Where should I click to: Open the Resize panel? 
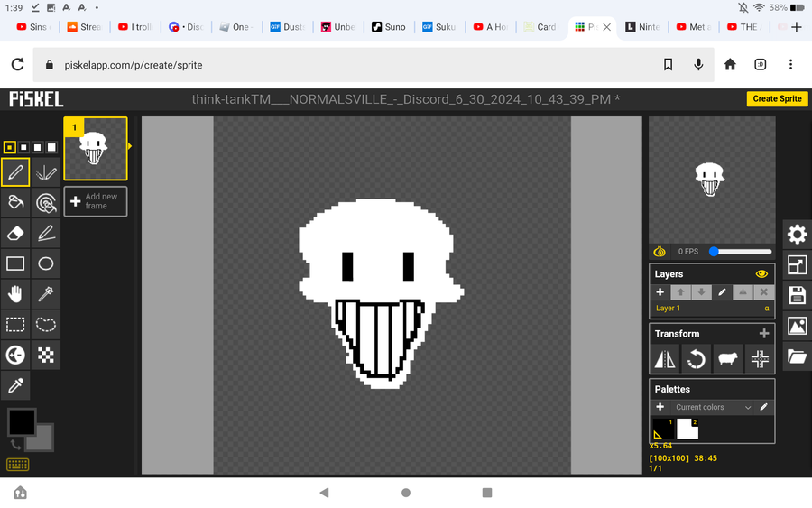click(797, 265)
